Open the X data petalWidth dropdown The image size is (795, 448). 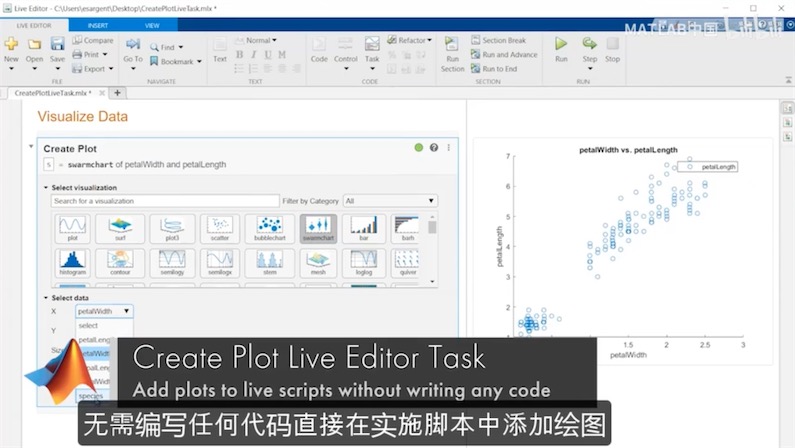click(x=104, y=311)
